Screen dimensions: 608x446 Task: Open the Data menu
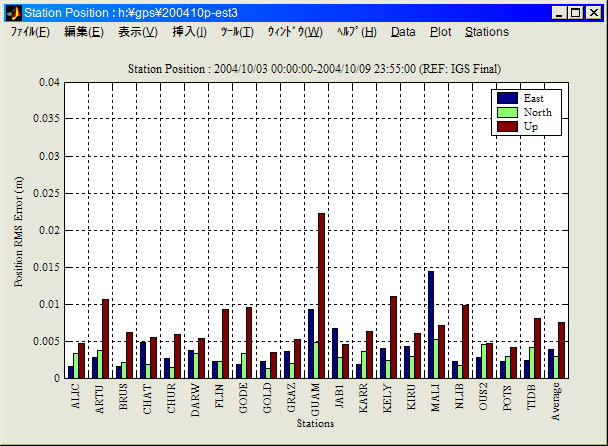[403, 32]
